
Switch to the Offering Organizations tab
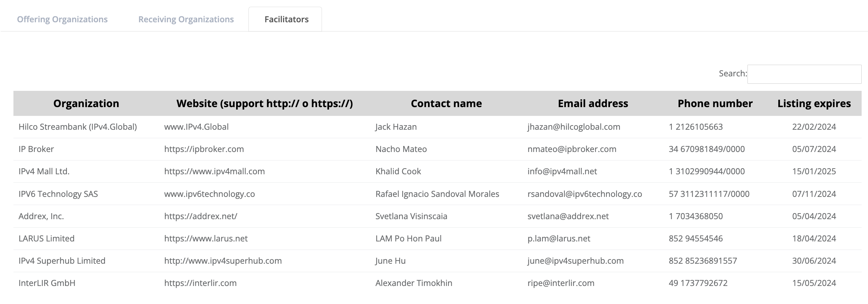[62, 19]
